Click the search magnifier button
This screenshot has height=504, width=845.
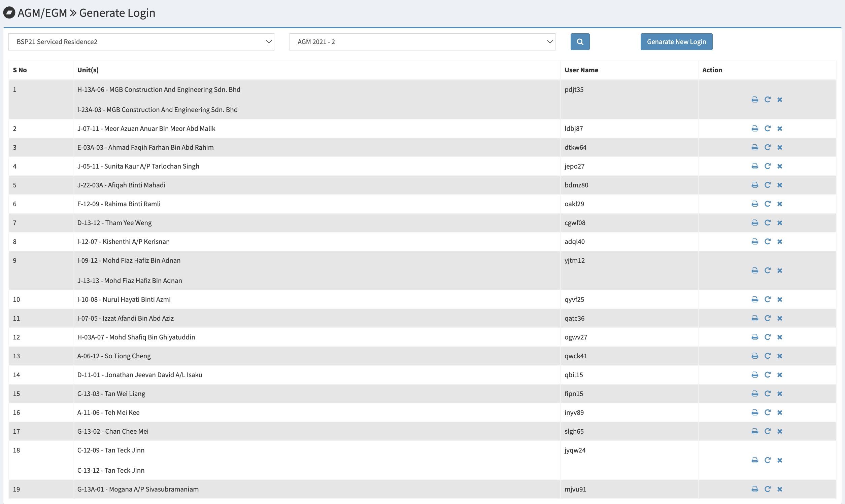580,42
